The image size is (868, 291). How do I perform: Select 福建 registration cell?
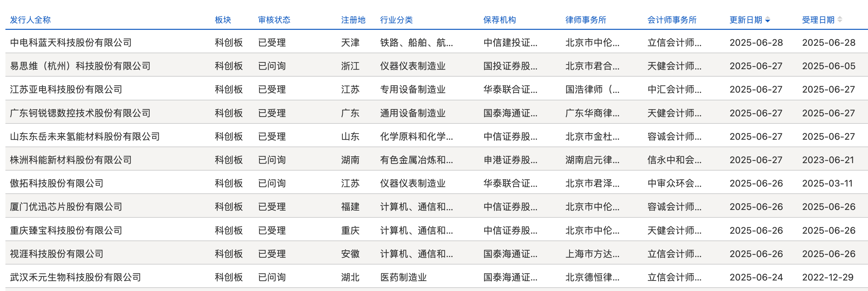click(350, 207)
